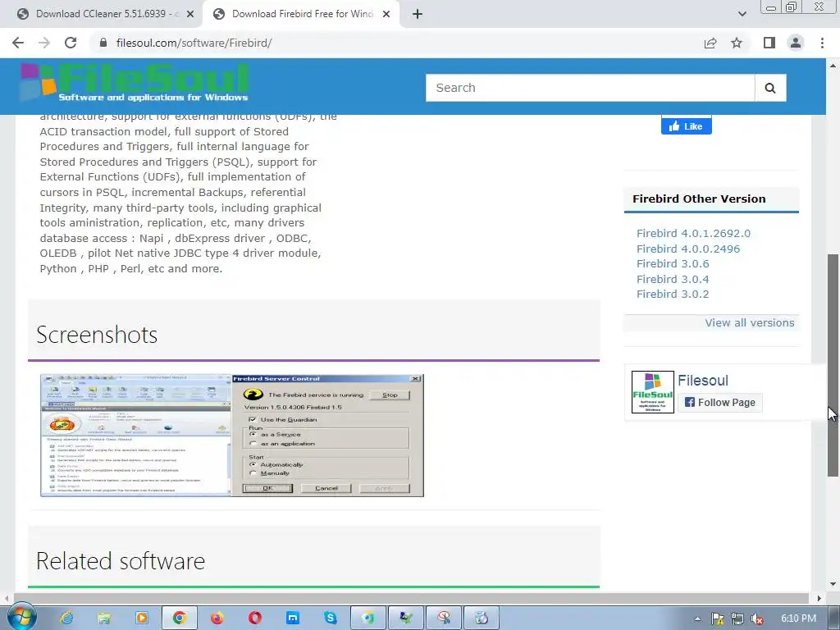Open Skype from the taskbar
This screenshot has width=840, height=630.
pyautogui.click(x=331, y=619)
